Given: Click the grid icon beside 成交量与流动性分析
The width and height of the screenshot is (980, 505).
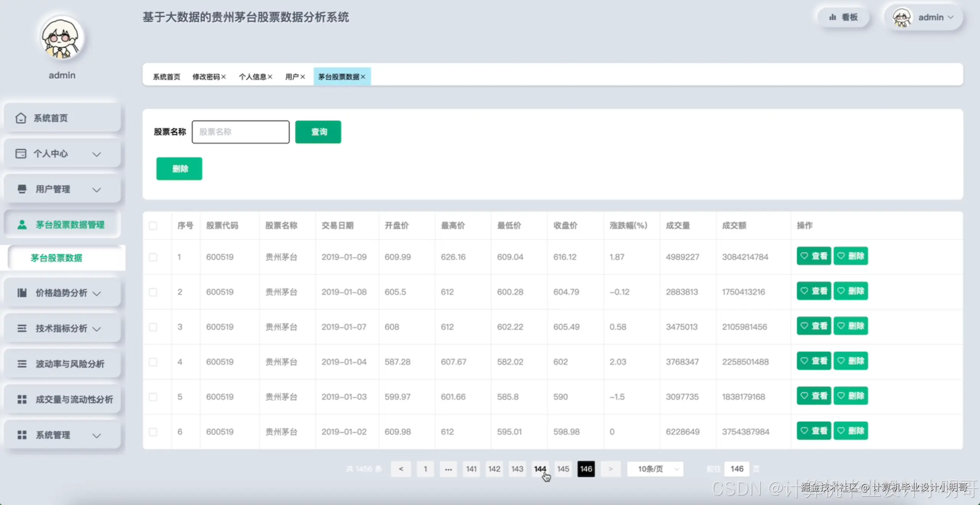Looking at the screenshot, I should click(x=22, y=399).
